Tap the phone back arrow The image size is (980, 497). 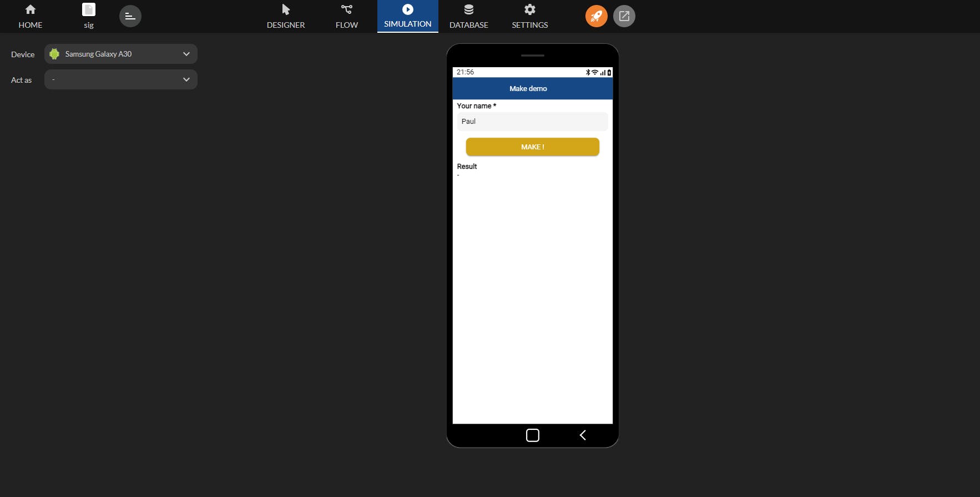click(x=583, y=435)
